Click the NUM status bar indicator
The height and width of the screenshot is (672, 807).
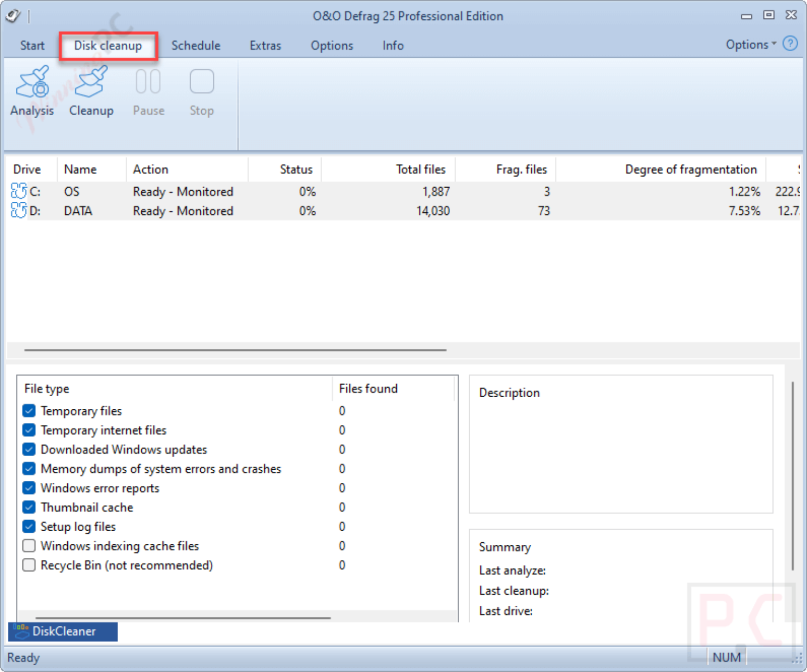point(727,657)
